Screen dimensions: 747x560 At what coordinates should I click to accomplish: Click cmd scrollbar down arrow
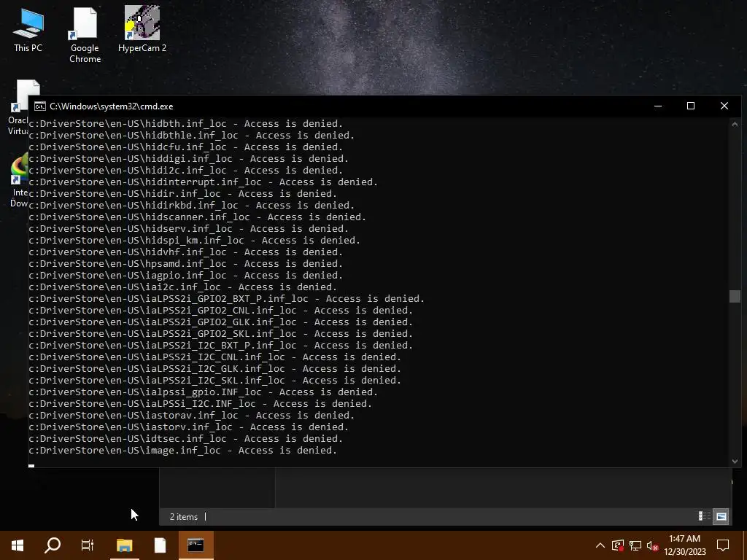735,461
